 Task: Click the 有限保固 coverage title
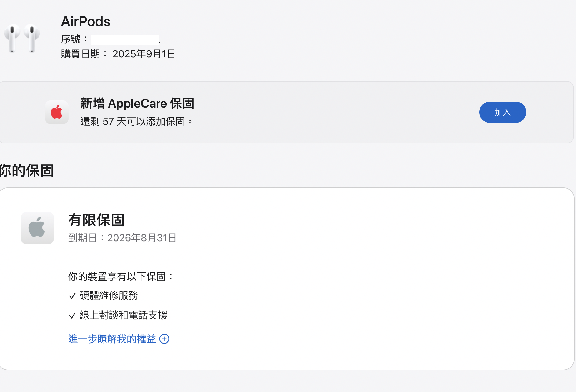[96, 220]
